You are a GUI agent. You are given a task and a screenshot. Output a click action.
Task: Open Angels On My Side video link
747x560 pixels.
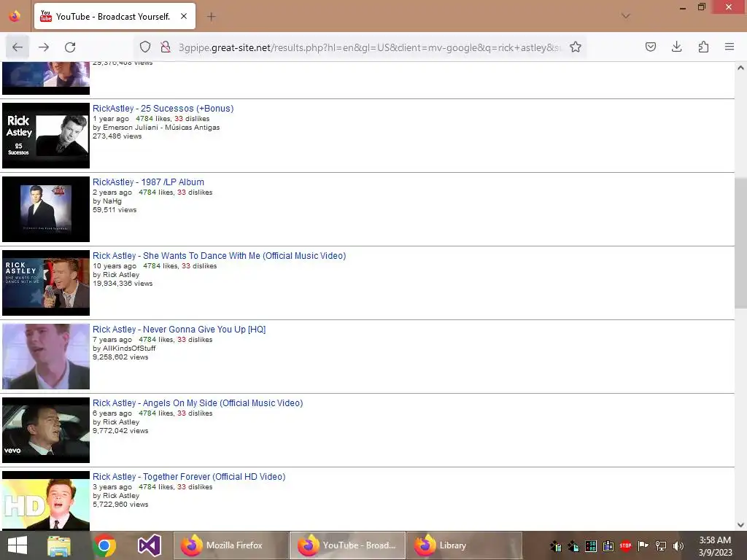(198, 403)
